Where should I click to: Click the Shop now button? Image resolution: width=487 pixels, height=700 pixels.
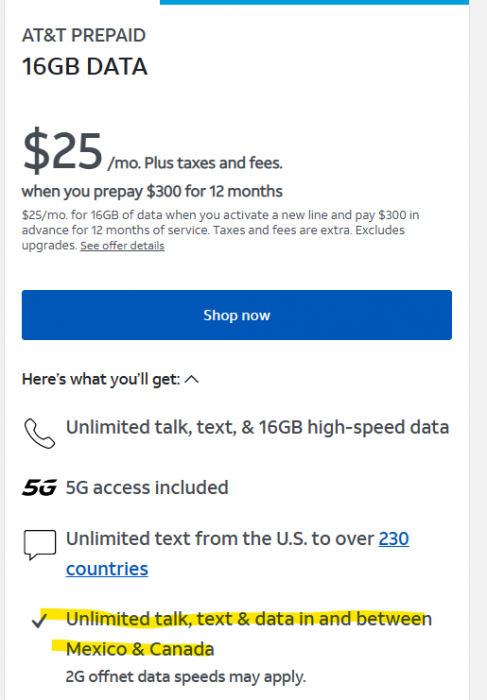(237, 315)
